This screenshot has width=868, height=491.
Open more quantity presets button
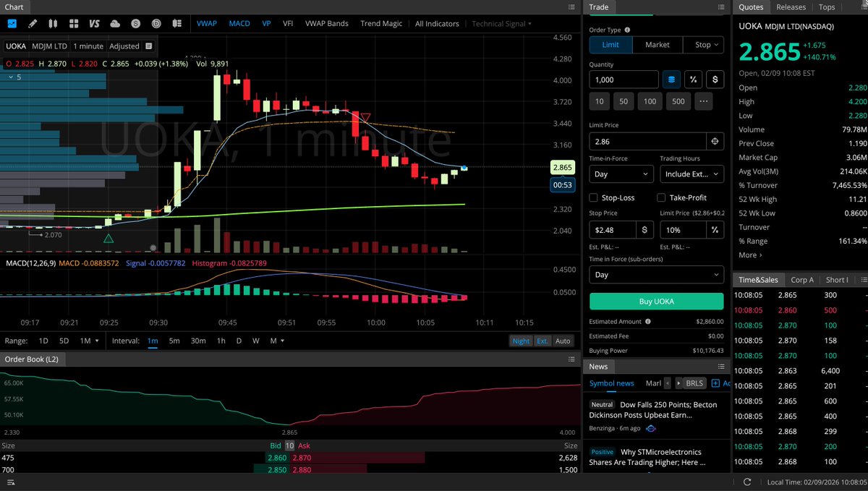(703, 101)
